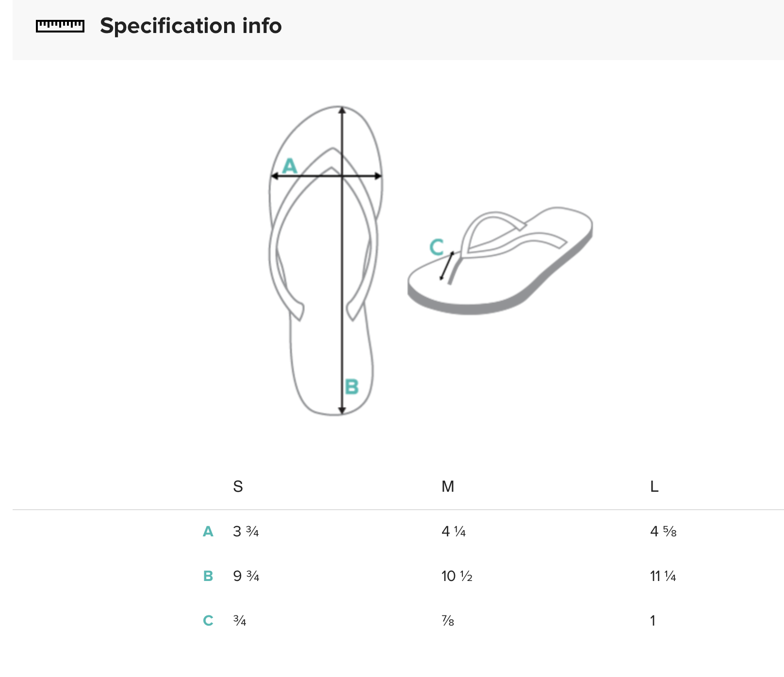Screen dimensions: 784x677
Task: Click the teal B label on flip-flop diagram
Action: [x=351, y=387]
